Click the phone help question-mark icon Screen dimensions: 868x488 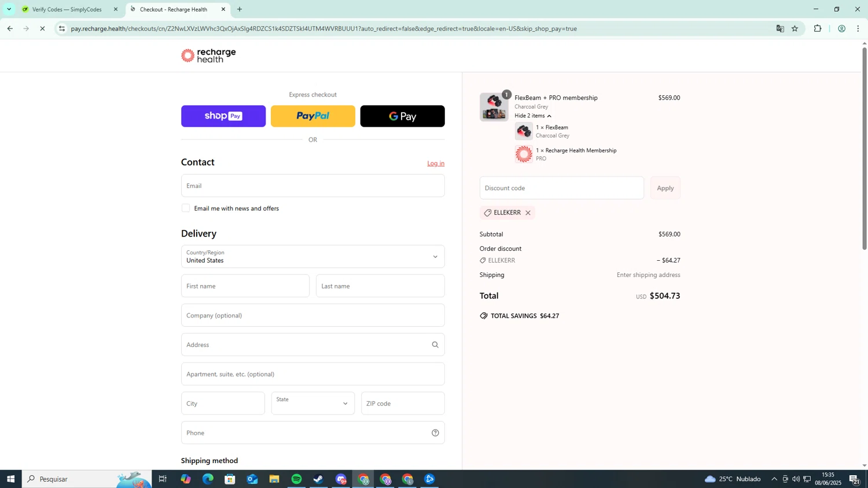point(435,433)
